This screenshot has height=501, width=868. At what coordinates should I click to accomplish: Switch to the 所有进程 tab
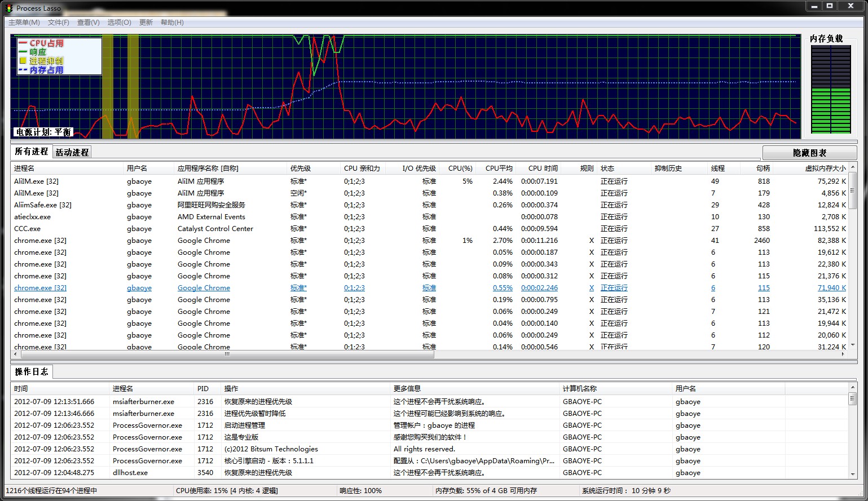(x=32, y=152)
